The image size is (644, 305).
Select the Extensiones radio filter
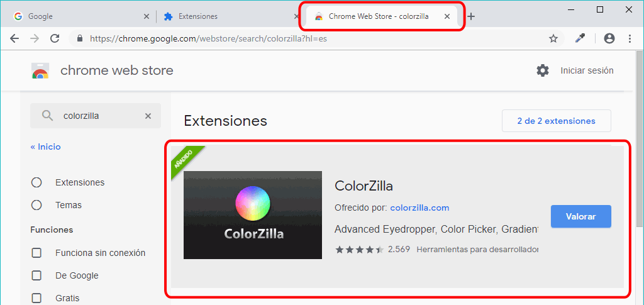pyautogui.click(x=36, y=182)
